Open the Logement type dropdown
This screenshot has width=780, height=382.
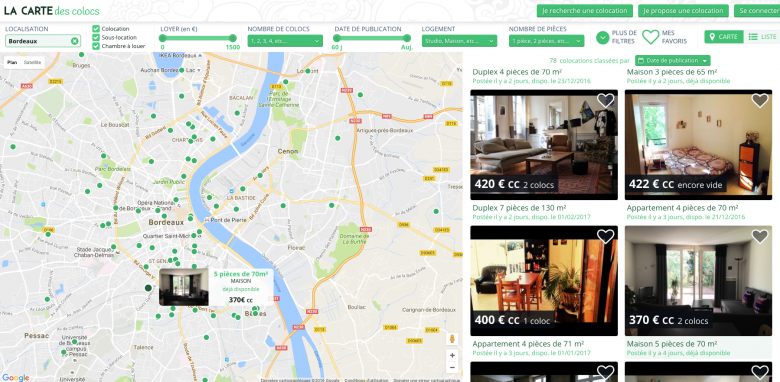tap(459, 41)
